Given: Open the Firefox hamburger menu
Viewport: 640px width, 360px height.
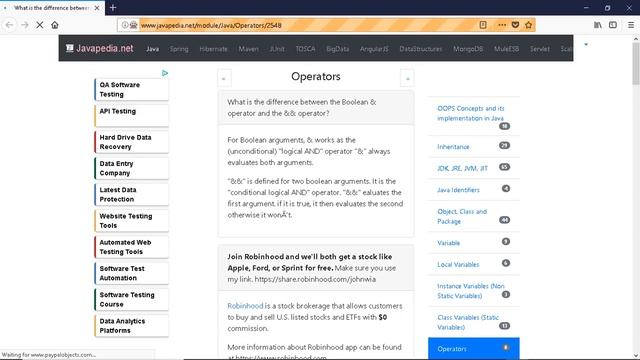Looking at the screenshot, I should (631, 25).
